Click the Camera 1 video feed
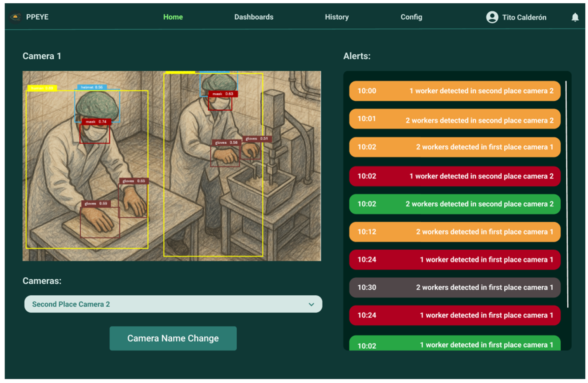Image resolution: width=588 pixels, height=383 pixels. click(x=171, y=166)
